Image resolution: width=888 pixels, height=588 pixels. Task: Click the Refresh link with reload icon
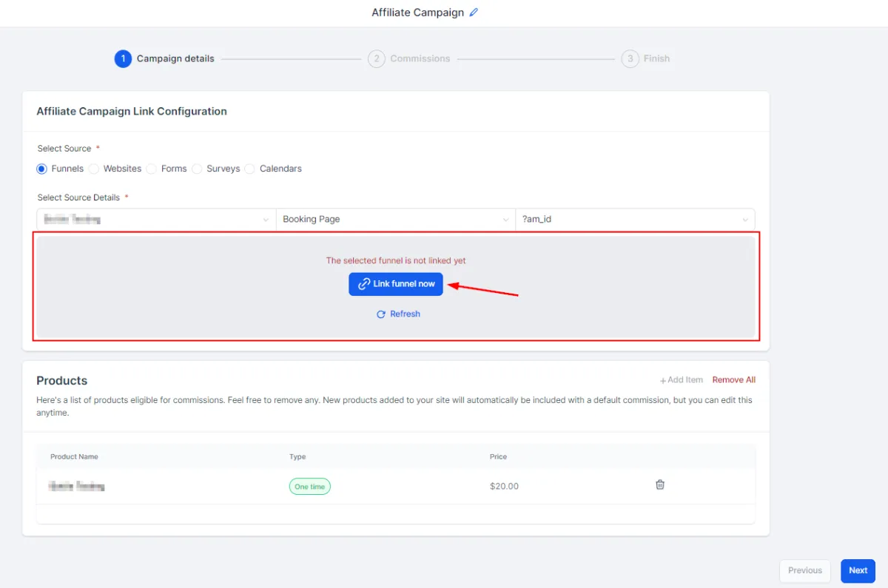pos(398,314)
